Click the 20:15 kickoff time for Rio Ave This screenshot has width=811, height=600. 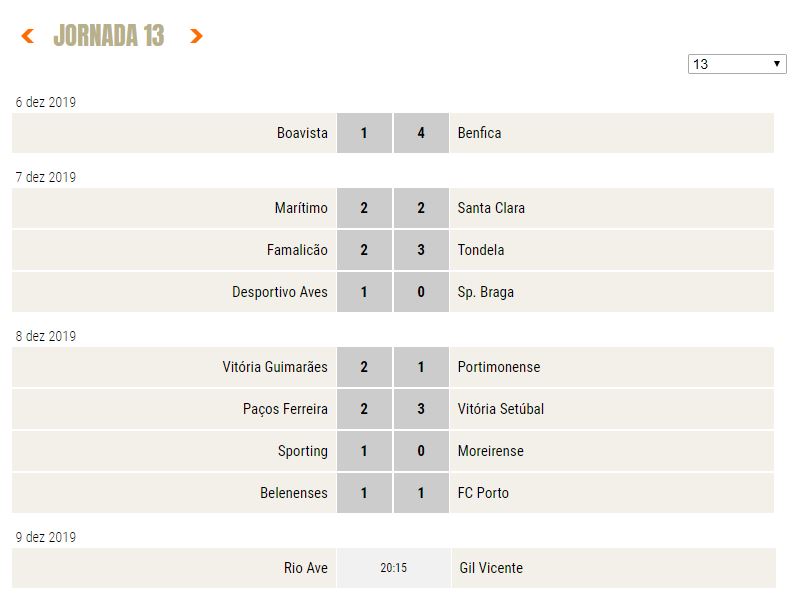click(394, 568)
